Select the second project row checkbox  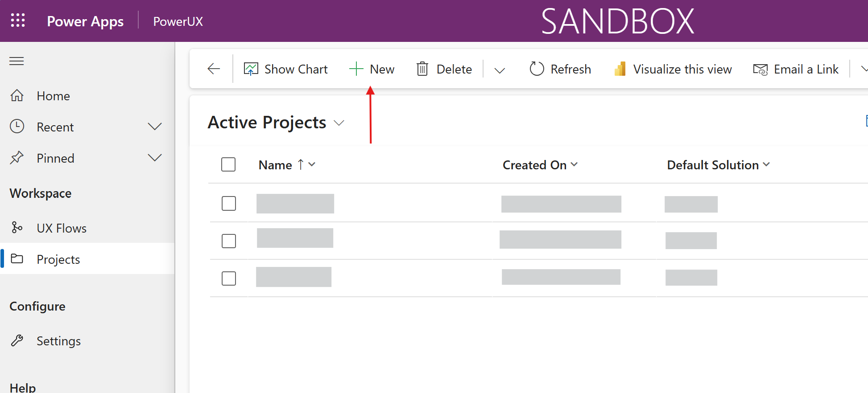[x=229, y=241]
